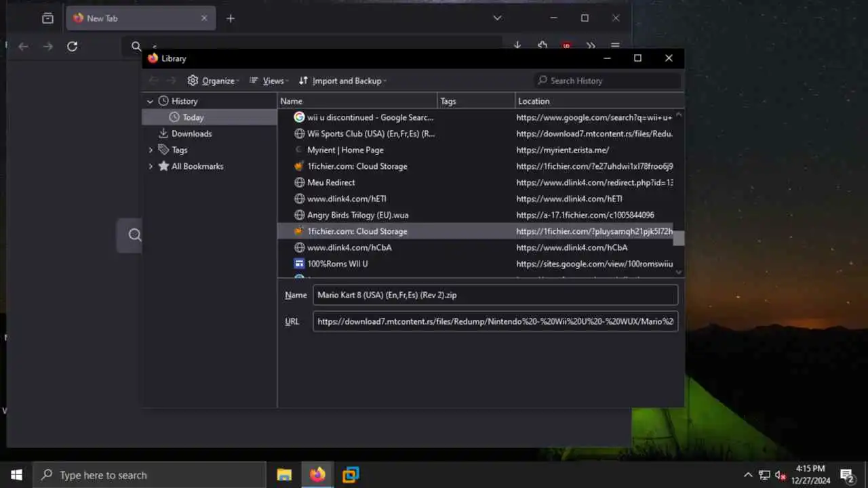868x488 pixels.
Task: Click the Organize gear icon
Action: [x=193, y=81]
